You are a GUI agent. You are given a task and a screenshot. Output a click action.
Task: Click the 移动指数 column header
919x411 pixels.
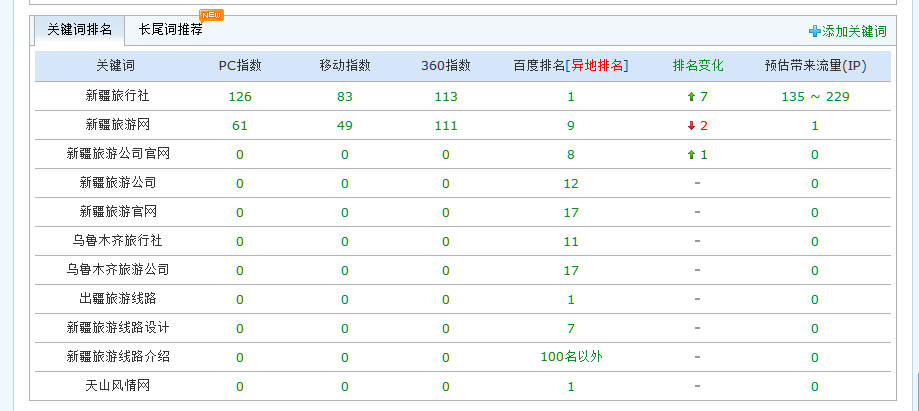[x=345, y=66]
